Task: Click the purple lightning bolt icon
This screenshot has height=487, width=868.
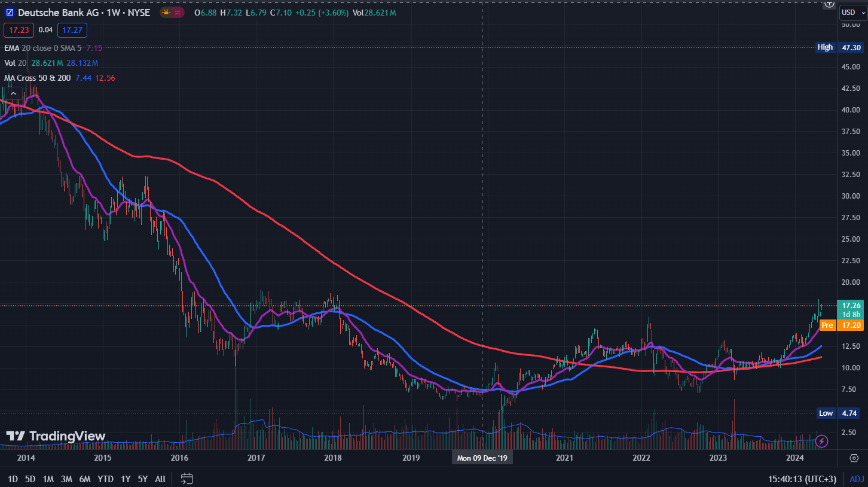Action: (822, 442)
